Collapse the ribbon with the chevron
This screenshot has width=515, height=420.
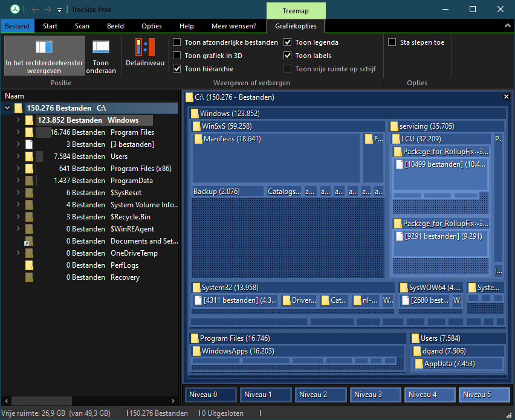[508, 25]
